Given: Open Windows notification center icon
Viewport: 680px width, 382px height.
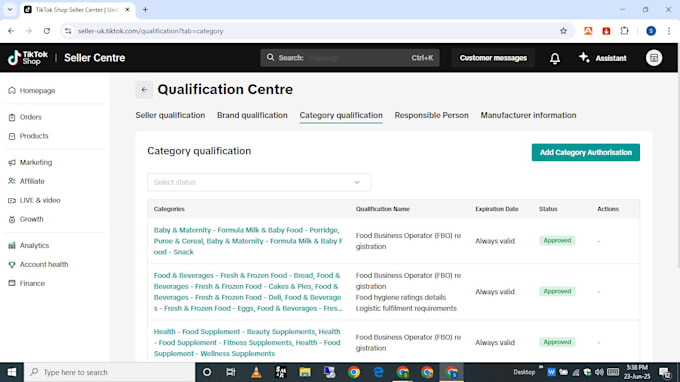Looking at the screenshot, I should tap(665, 372).
